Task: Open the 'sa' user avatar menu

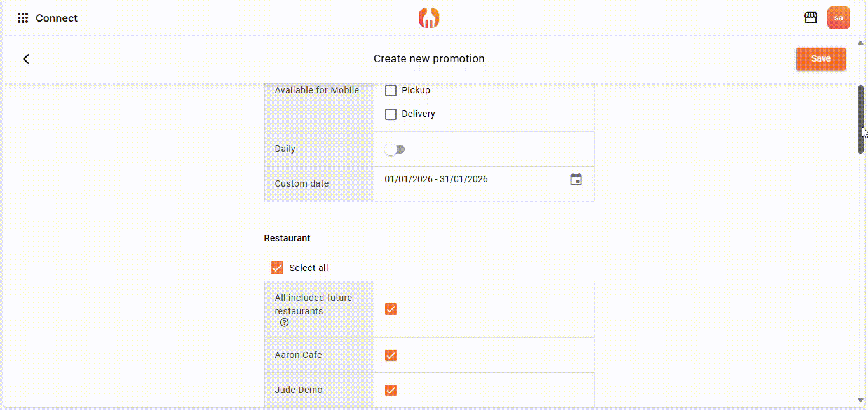Action: 838,18
